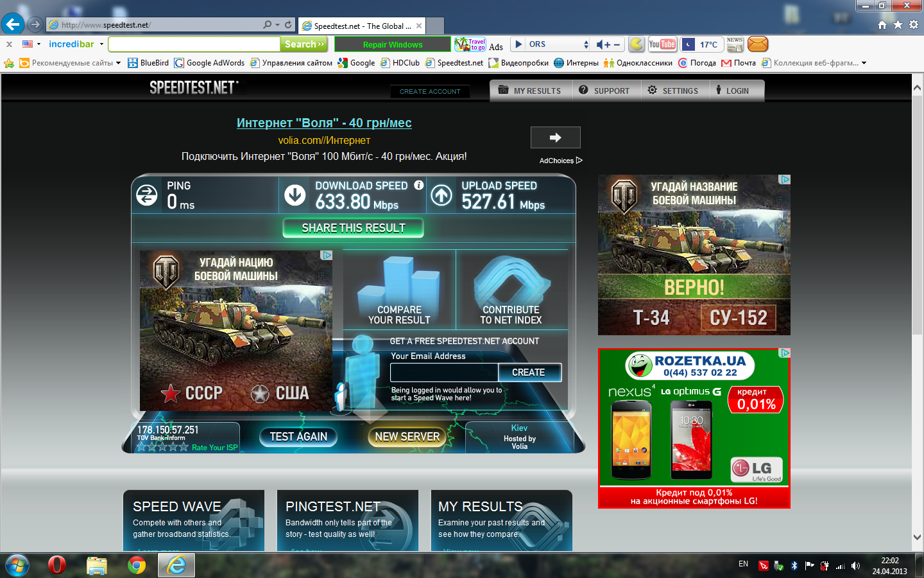
Task: Click the TEST AGAIN button
Action: 298,437
